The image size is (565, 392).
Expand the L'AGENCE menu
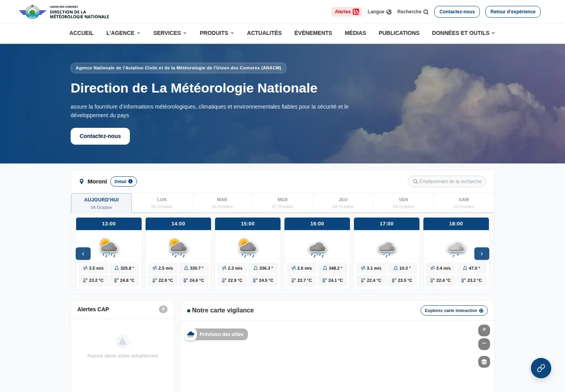pyautogui.click(x=123, y=33)
